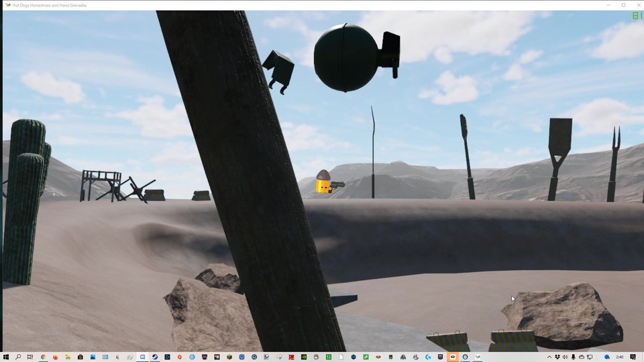Viewport: 644px width, 362px height.
Task: Switch to Hot Dogs Horseshoes game taskbar icon
Action: (478, 357)
